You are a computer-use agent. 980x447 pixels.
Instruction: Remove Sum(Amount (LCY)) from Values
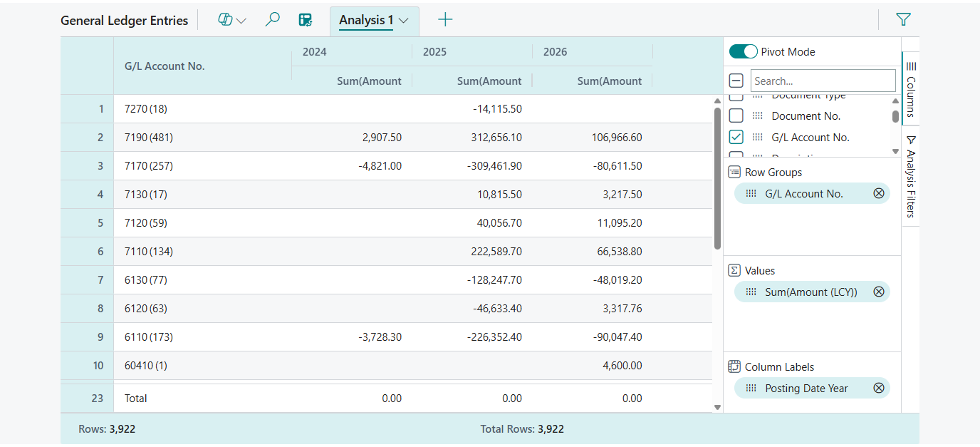878,291
